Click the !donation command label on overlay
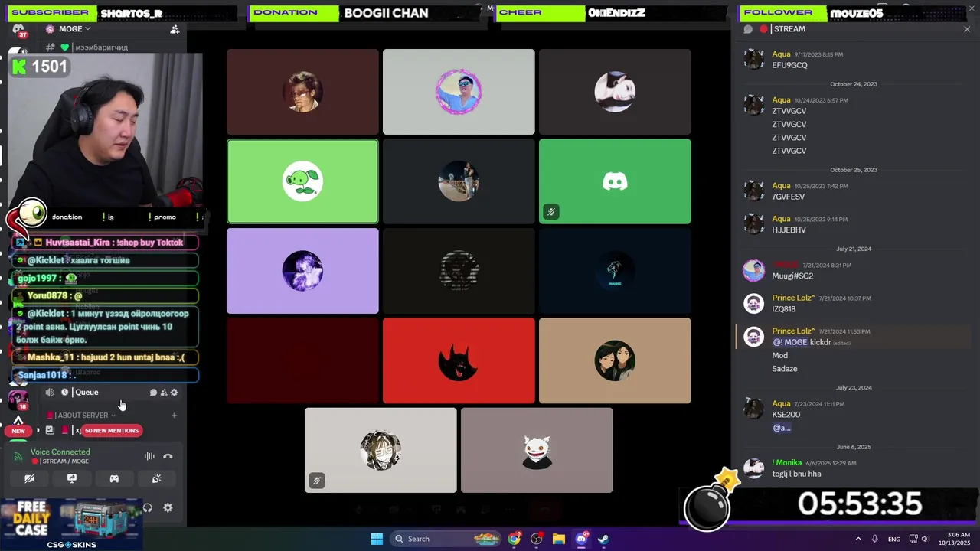Screen dimensions: 980x551 click(66, 217)
